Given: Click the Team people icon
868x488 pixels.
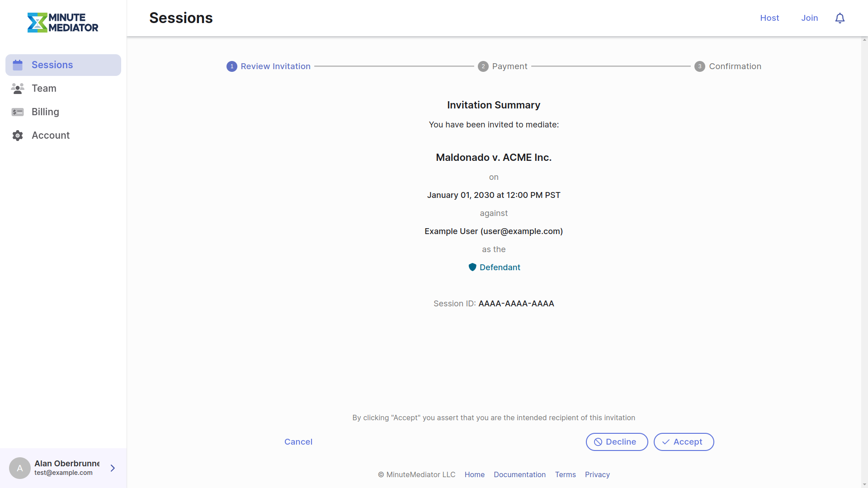Looking at the screenshot, I should click(18, 89).
